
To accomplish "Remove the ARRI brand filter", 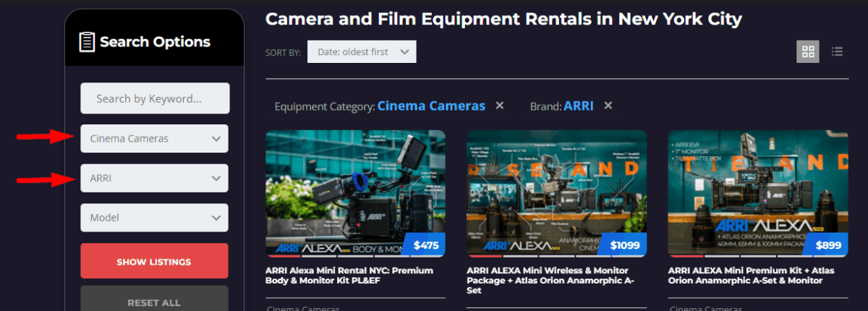I will pyautogui.click(x=608, y=106).
